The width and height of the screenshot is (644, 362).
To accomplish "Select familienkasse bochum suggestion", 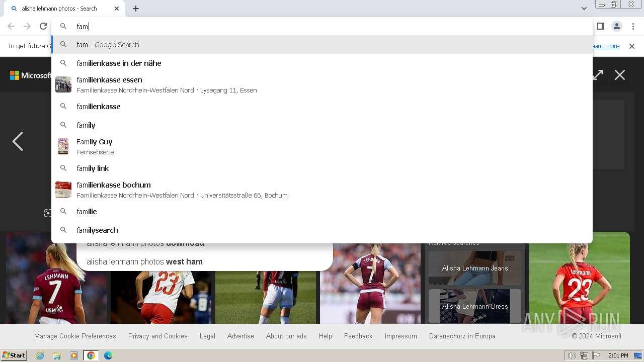I will click(322, 190).
